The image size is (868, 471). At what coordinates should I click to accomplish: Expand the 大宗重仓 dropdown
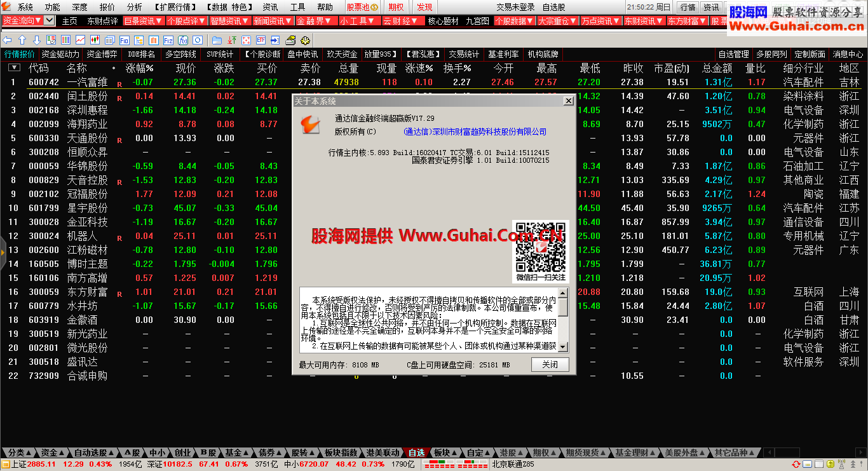point(557,20)
